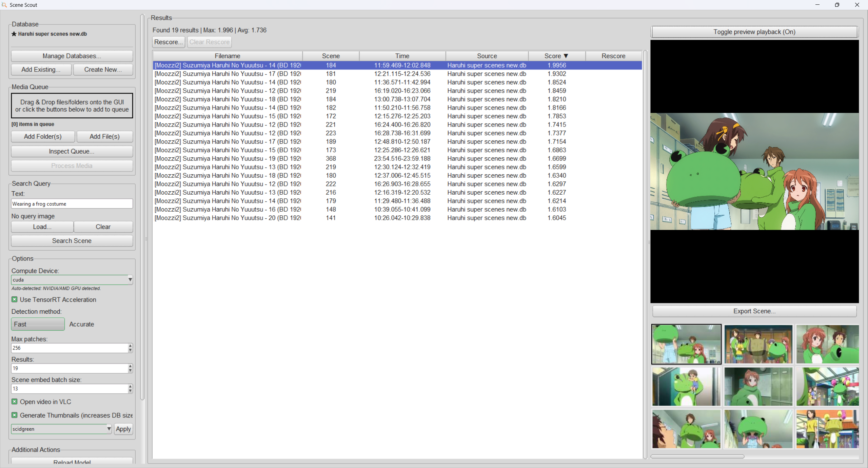Sort results by Rescore column

coord(614,56)
